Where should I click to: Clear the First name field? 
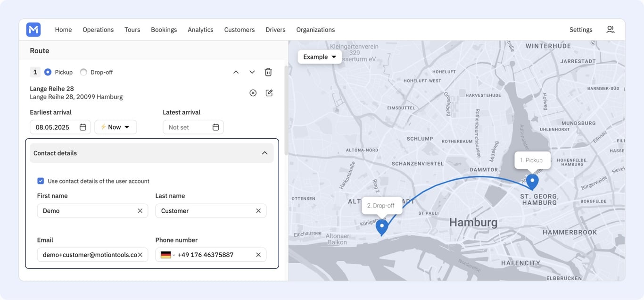click(140, 211)
